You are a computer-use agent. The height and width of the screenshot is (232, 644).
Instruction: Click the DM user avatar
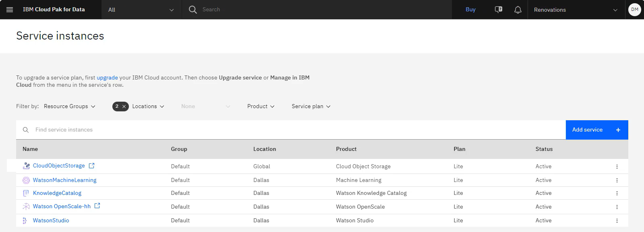tap(635, 10)
